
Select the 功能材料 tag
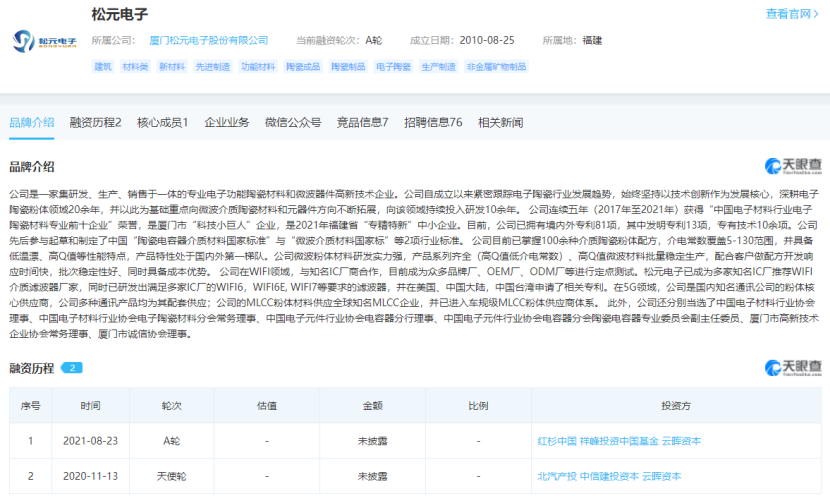coord(258,67)
